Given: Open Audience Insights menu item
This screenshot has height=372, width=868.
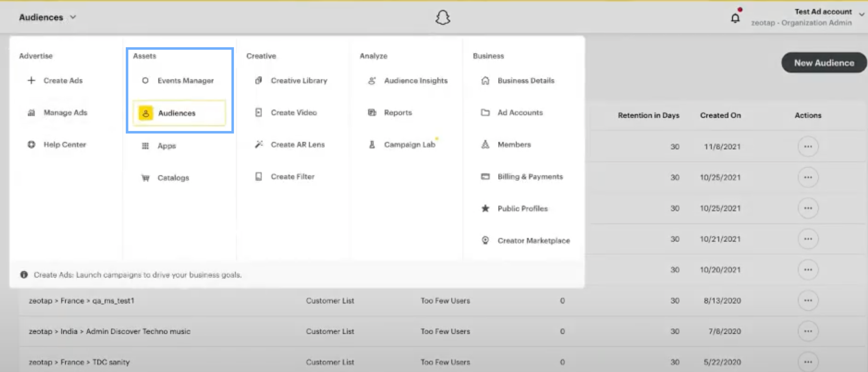Looking at the screenshot, I should [x=416, y=80].
